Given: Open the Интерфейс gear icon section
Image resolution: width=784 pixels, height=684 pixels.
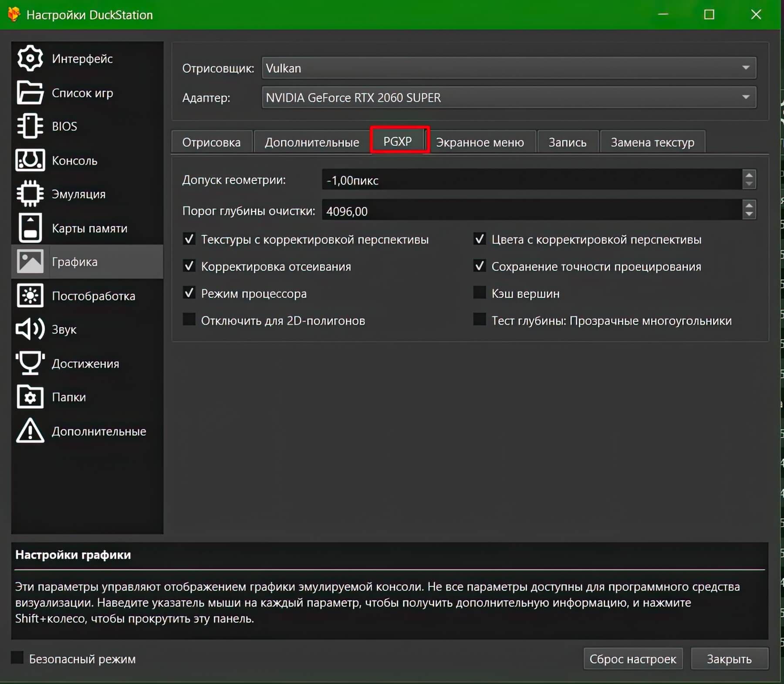Looking at the screenshot, I should pos(30,58).
